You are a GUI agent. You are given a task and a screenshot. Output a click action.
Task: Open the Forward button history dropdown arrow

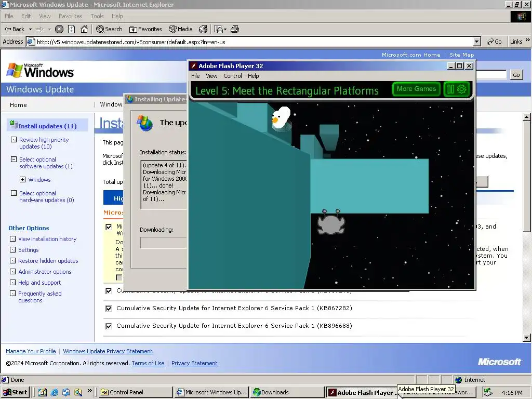(x=49, y=29)
